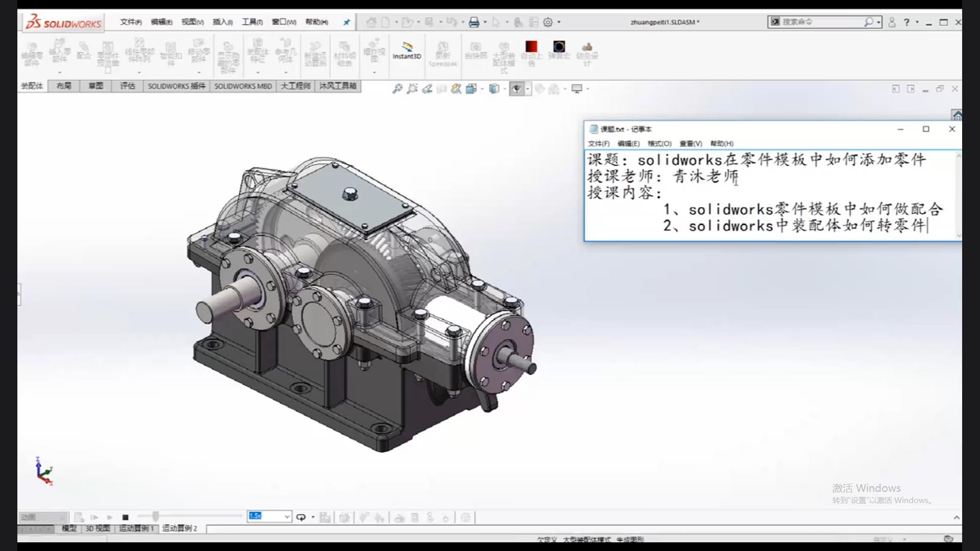This screenshot has height=551, width=980.
Task: Click the View Orientation cube icon
Action: [x=471, y=89]
